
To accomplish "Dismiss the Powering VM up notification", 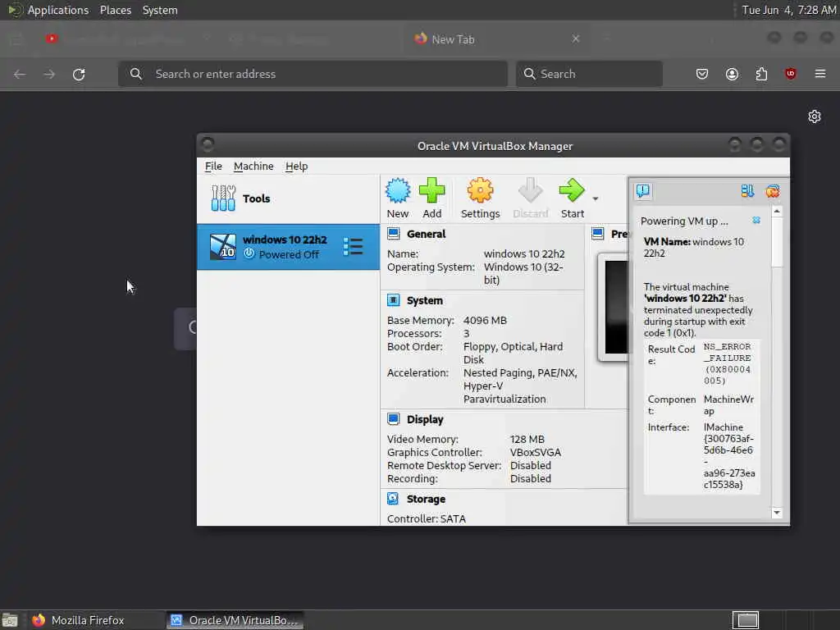I will click(756, 220).
